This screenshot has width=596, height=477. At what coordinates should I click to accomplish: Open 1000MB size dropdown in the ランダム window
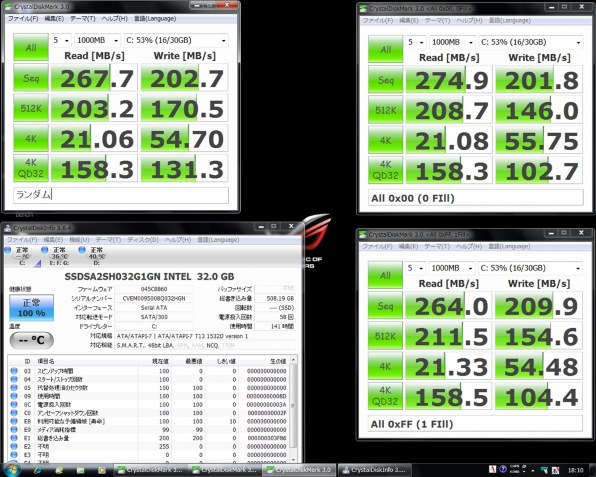click(x=97, y=40)
